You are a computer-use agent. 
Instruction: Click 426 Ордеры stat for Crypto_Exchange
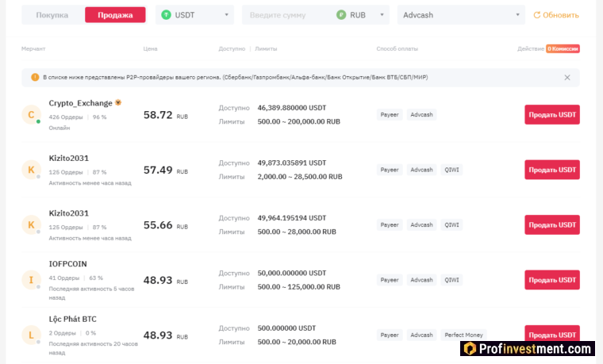pyautogui.click(x=66, y=117)
